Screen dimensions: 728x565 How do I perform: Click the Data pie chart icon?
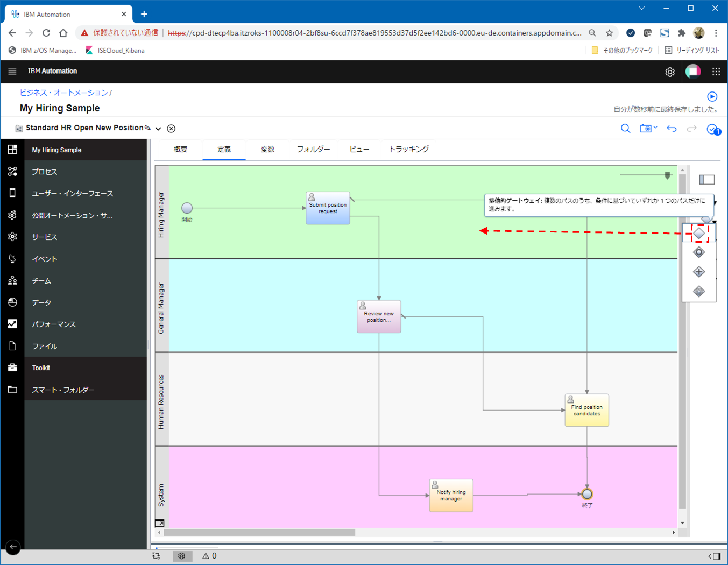pos(12,302)
